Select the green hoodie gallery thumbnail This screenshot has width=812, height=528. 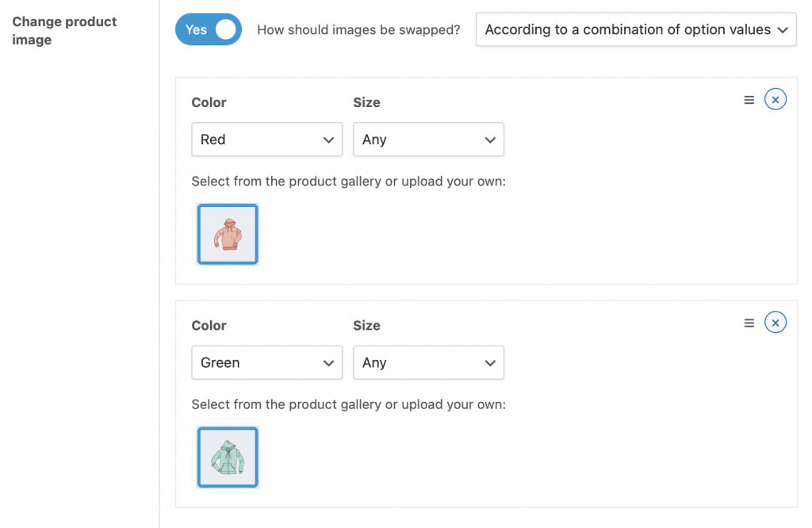tap(228, 457)
